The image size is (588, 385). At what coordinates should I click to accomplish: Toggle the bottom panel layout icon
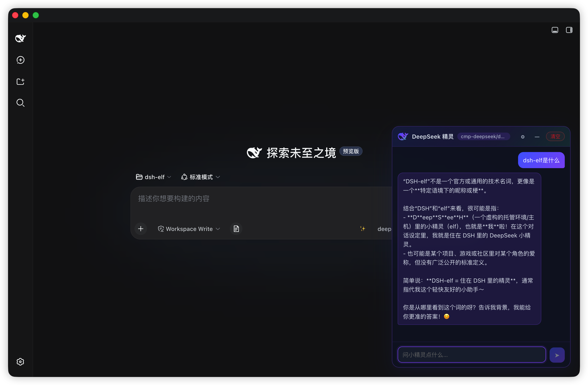coord(555,30)
